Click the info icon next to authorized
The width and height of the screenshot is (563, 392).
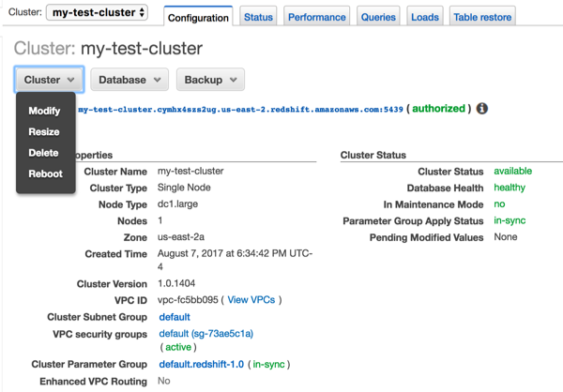pyautogui.click(x=482, y=109)
